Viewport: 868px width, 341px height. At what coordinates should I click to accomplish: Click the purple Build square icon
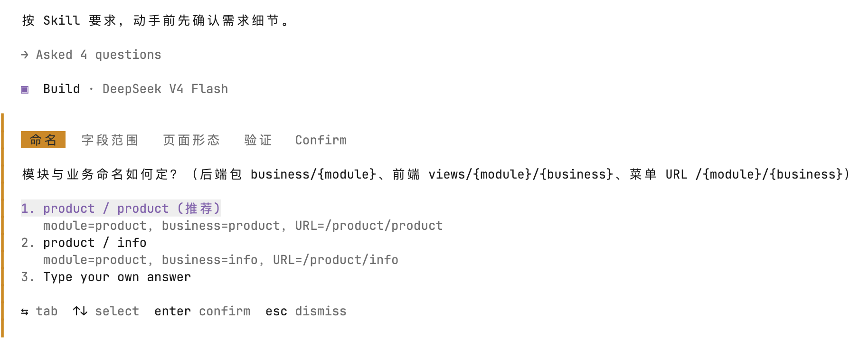25,89
